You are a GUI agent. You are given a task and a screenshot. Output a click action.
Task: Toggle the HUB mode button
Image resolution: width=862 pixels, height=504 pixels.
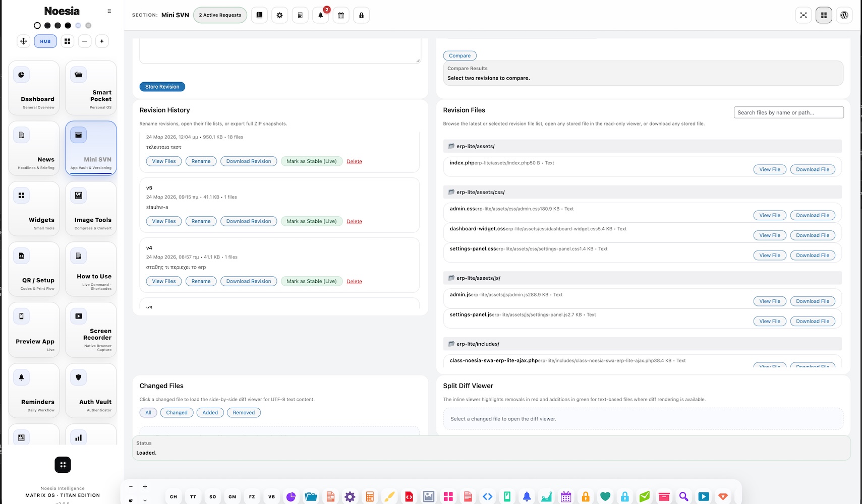coord(45,41)
